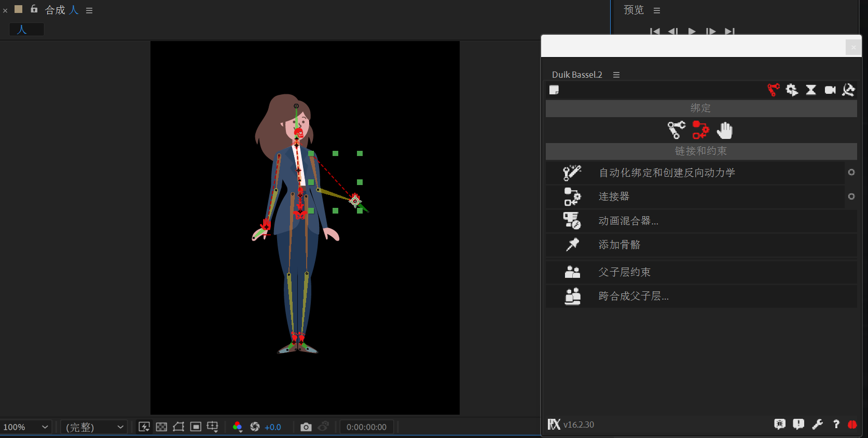Open show channel color management icon

click(238, 427)
